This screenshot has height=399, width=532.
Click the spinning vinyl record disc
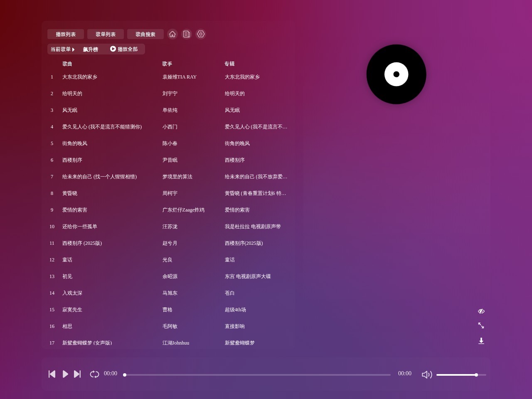(396, 74)
